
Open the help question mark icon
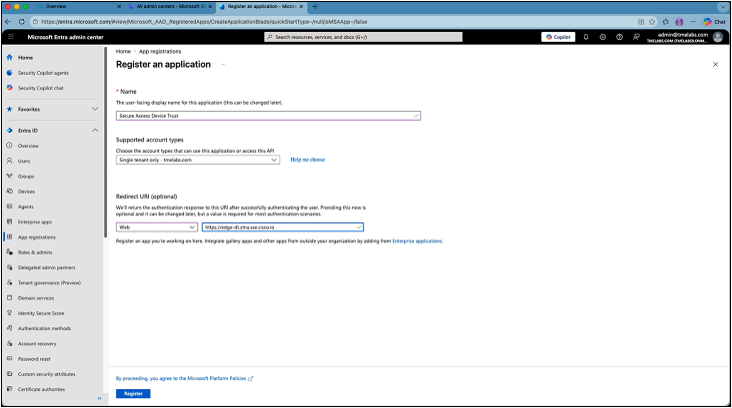pyautogui.click(x=619, y=37)
